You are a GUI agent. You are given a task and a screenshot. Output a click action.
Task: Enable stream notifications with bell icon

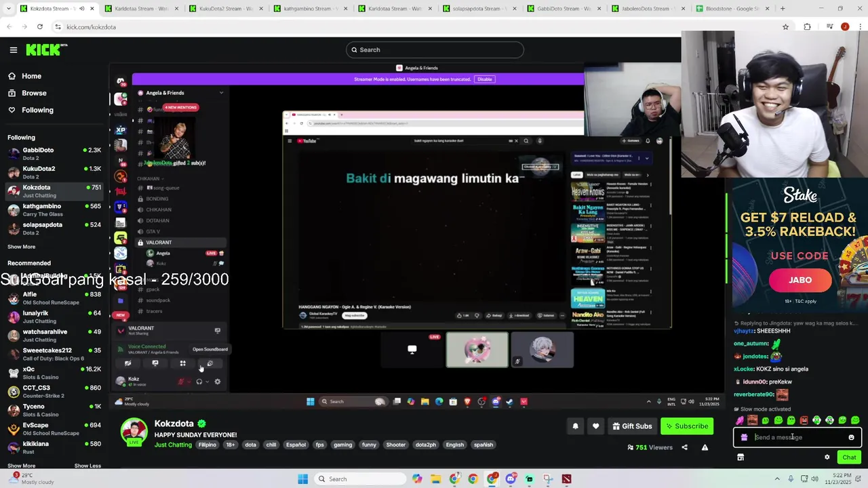575,426
